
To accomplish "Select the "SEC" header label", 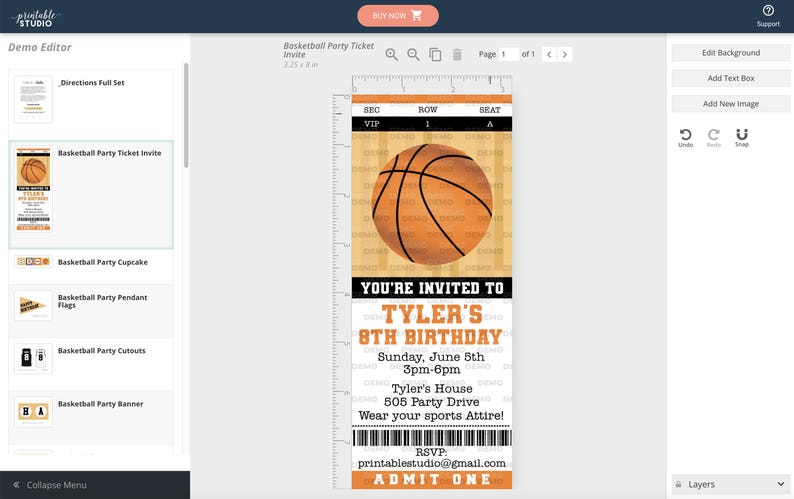I will [x=371, y=110].
